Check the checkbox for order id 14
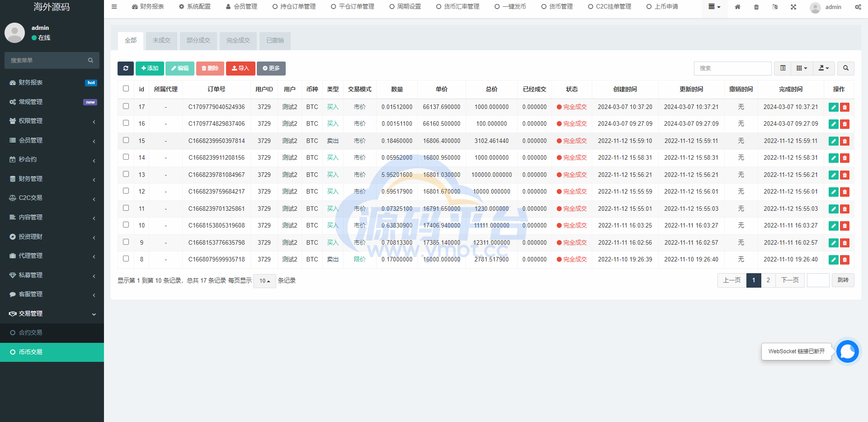The width and height of the screenshot is (868, 422). 126,157
